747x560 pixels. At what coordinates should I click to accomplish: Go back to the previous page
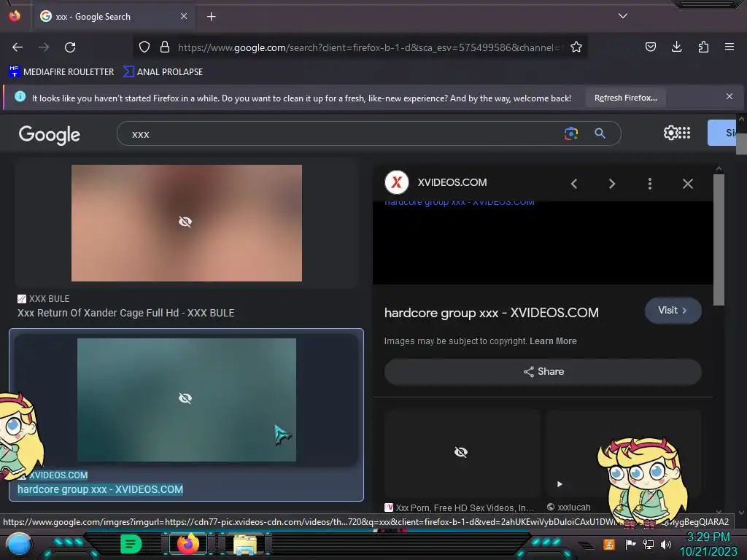click(x=18, y=47)
